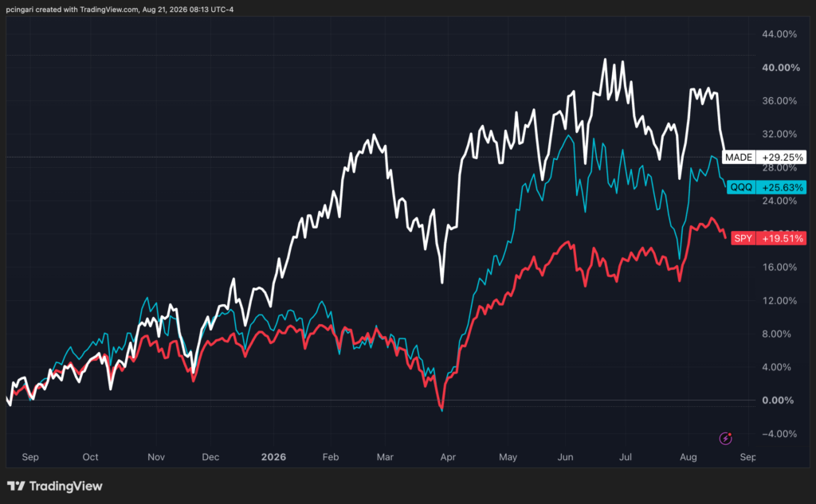Click the 2026 time axis label

pyautogui.click(x=273, y=457)
